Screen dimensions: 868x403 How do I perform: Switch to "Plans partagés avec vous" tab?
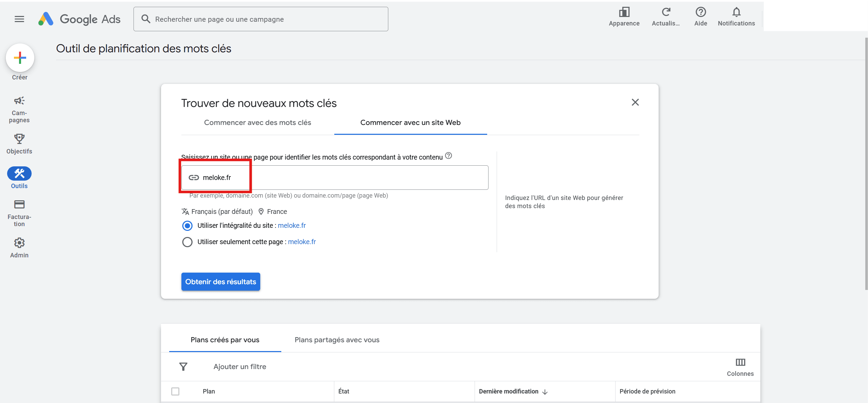tap(337, 340)
